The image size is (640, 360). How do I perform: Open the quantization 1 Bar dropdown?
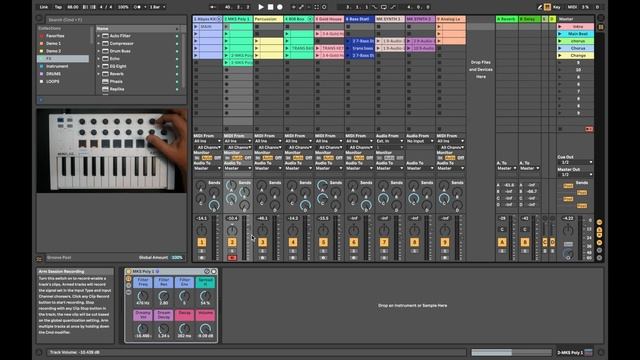pyautogui.click(x=157, y=7)
